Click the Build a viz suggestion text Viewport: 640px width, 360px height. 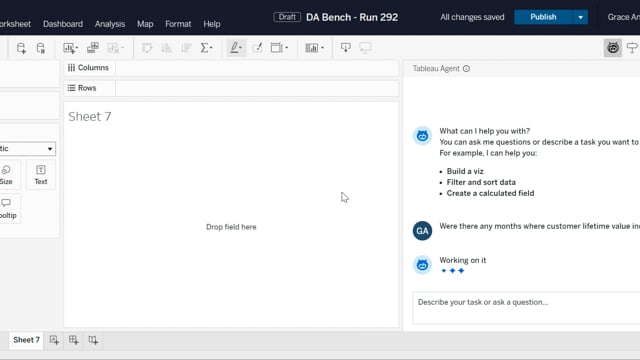[465, 171]
